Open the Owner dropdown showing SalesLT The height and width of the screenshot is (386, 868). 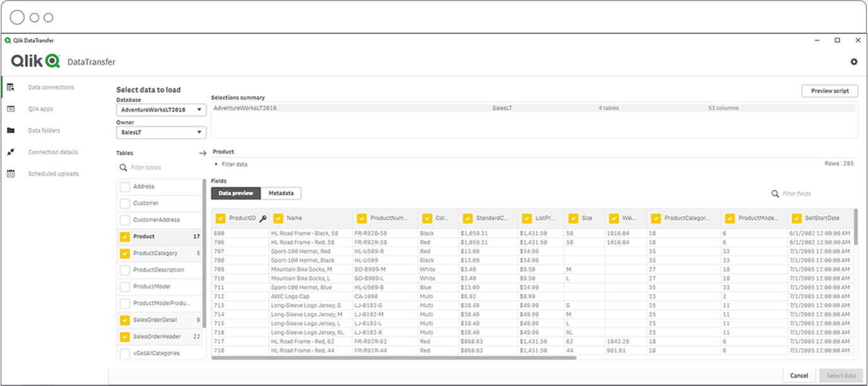coord(161,132)
